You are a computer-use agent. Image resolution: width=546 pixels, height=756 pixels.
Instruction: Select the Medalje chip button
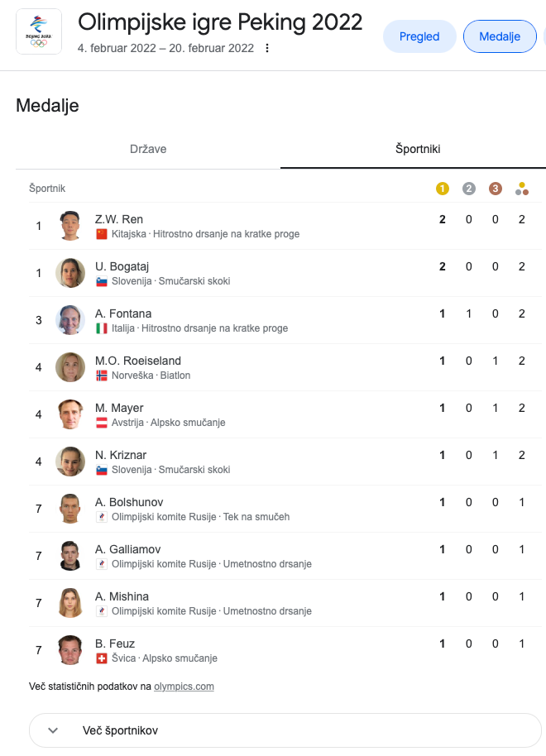point(500,36)
